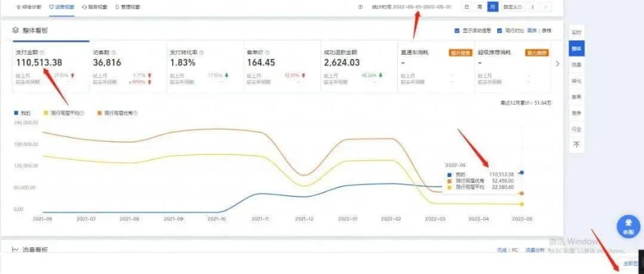Select the 直通车消耗 metric card
The height and width of the screenshot is (274, 644).
pyautogui.click(x=436, y=67)
